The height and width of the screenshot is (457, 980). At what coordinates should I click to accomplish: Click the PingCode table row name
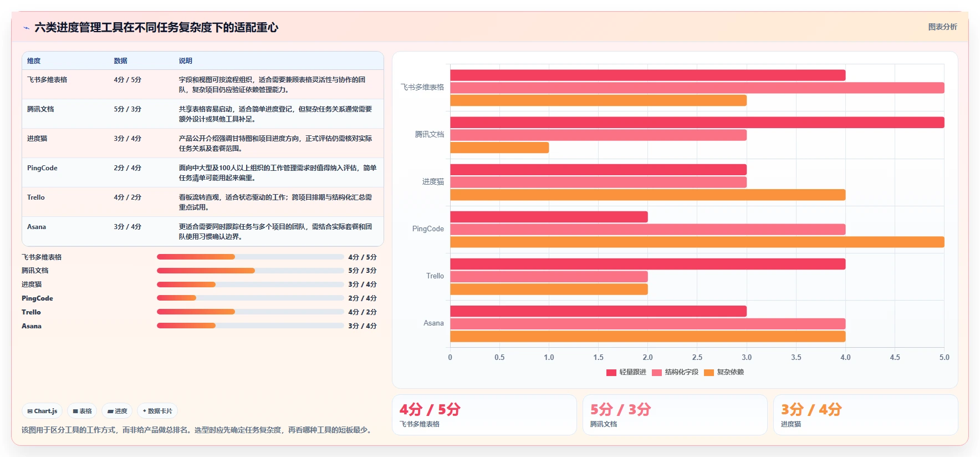pyautogui.click(x=42, y=168)
